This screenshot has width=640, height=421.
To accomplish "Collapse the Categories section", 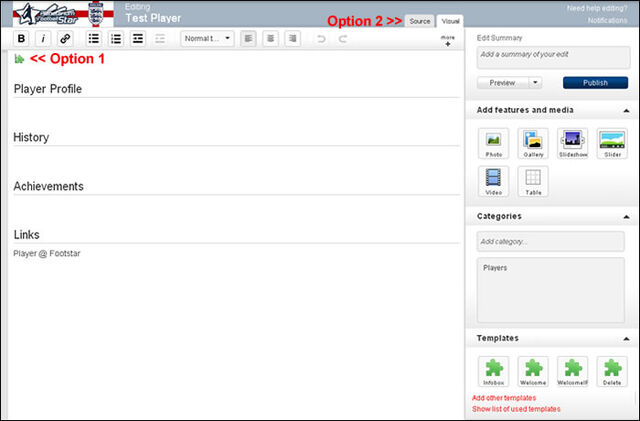I will [x=626, y=217].
